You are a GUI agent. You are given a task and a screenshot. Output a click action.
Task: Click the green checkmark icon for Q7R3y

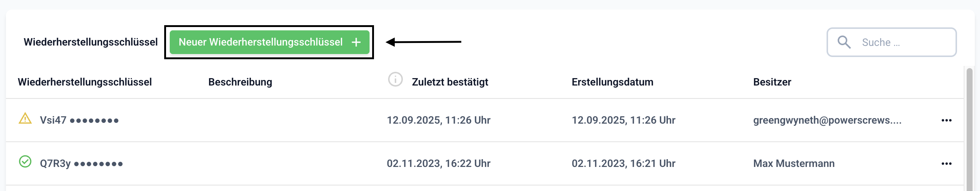[25, 162]
